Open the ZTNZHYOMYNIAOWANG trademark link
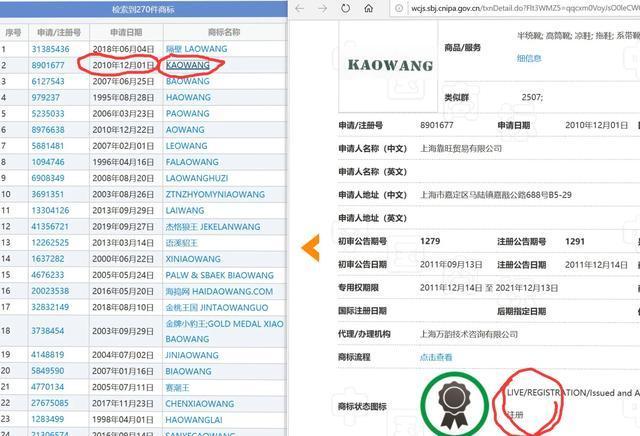Screen dimensions: 640x436 pyautogui.click(x=216, y=194)
